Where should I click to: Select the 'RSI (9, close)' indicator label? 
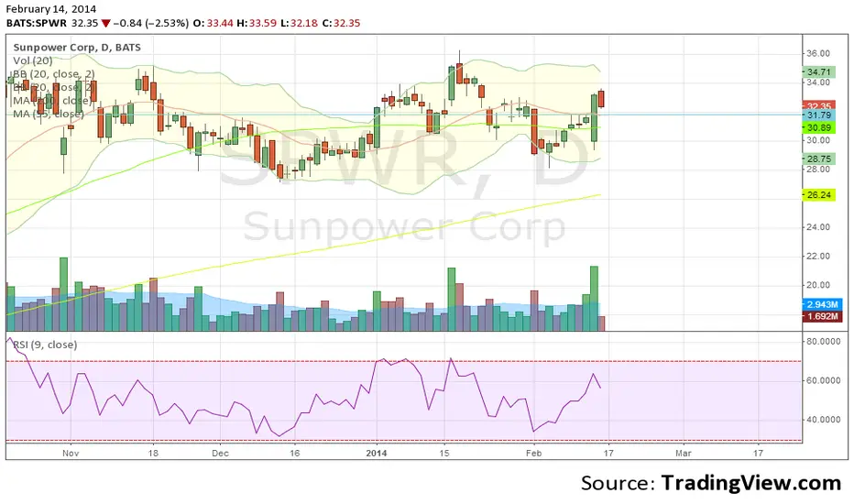click(x=45, y=345)
